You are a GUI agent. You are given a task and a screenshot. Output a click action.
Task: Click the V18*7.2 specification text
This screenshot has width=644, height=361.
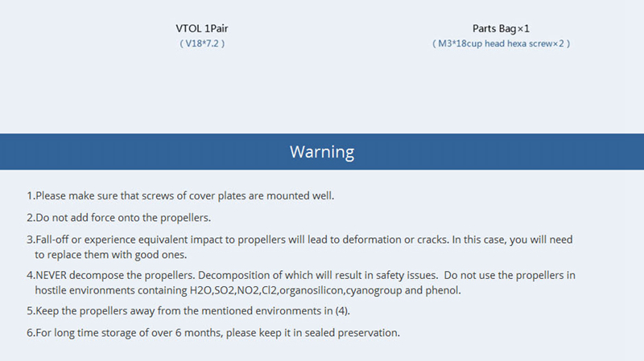coord(201,43)
